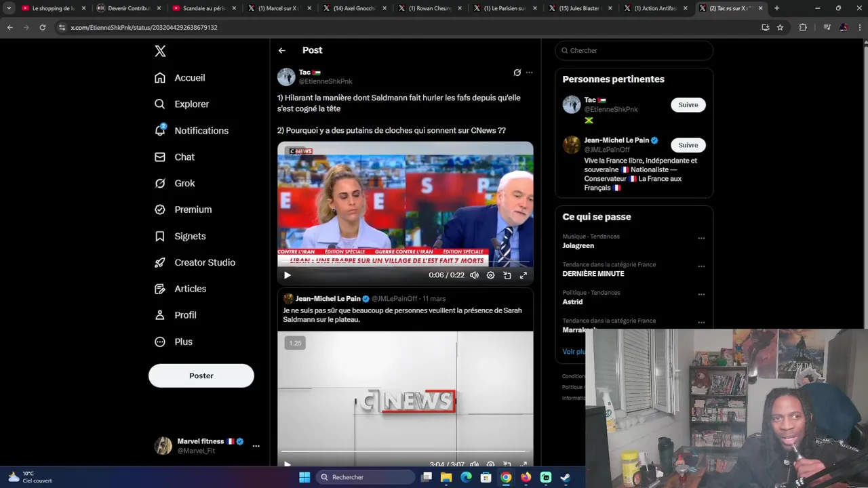Switch to the Le Parisien sur tab
Image resolution: width=868 pixels, height=488 pixels.
coord(504,8)
